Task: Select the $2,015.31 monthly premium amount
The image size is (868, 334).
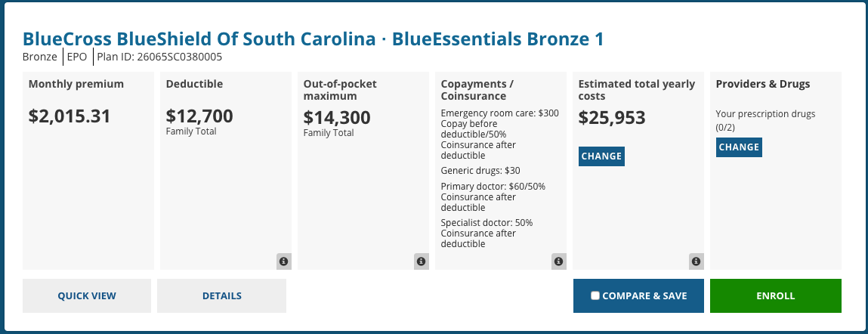Action: [x=70, y=116]
